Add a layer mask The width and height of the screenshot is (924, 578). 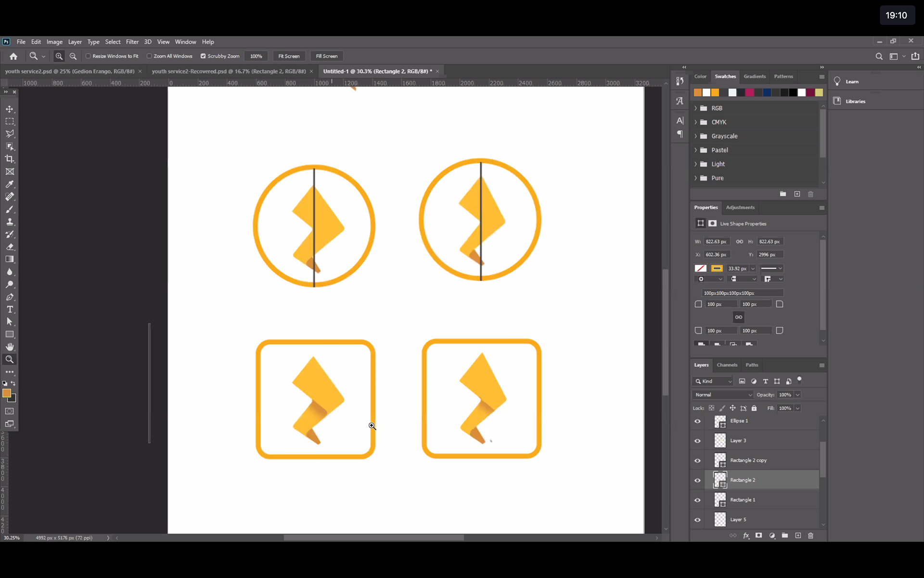point(758,536)
